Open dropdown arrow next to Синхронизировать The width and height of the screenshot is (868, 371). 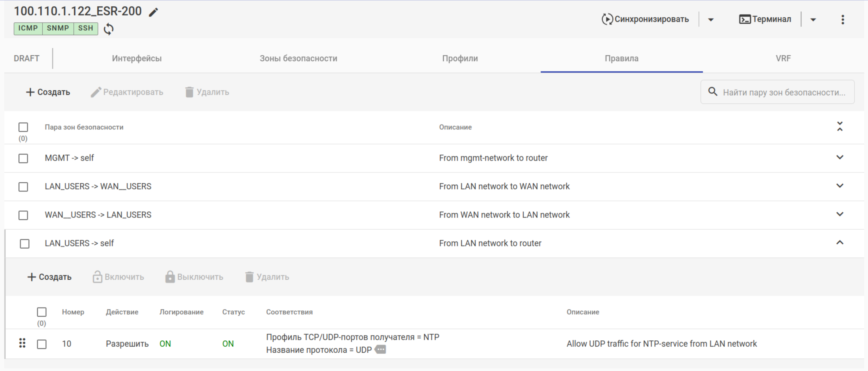pyautogui.click(x=711, y=20)
